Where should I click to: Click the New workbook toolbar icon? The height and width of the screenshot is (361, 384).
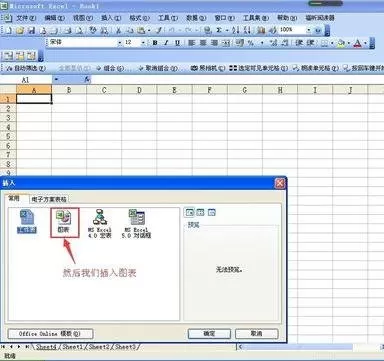pos(9,31)
